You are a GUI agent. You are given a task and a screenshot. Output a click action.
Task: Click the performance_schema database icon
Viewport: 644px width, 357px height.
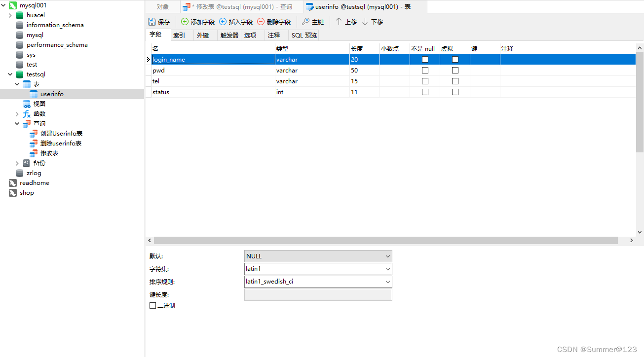(x=20, y=45)
